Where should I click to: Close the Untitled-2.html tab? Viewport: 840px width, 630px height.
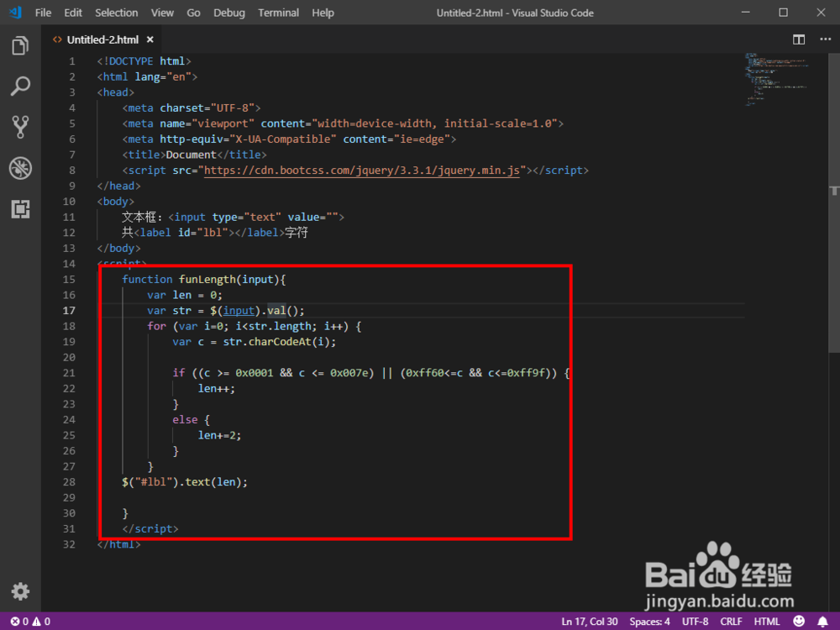click(150, 39)
